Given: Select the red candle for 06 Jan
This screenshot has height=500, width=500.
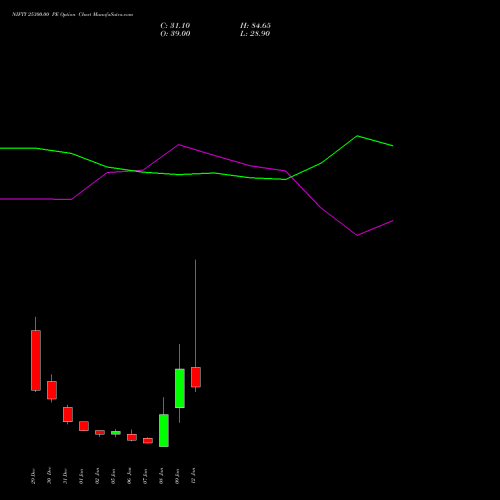Looking at the screenshot, I should point(132,437).
